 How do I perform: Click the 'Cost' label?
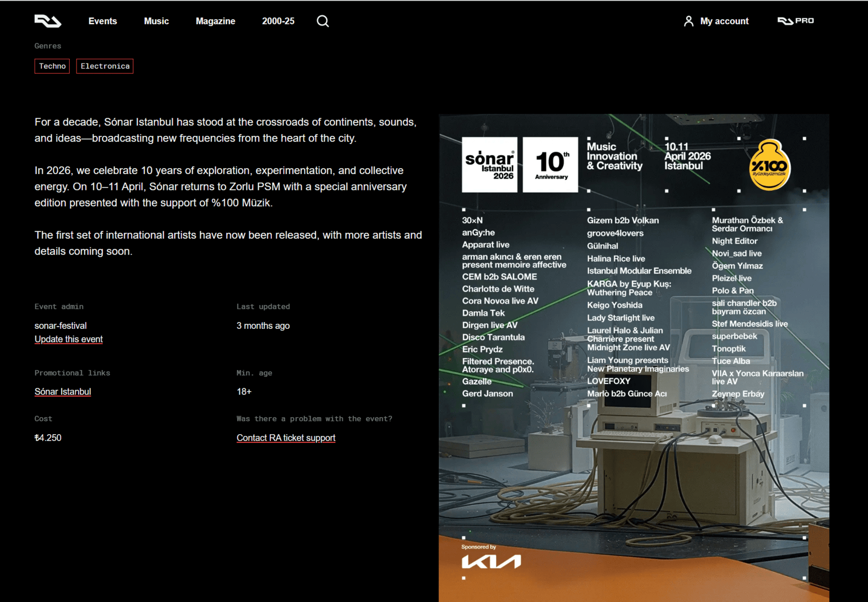[43, 419]
